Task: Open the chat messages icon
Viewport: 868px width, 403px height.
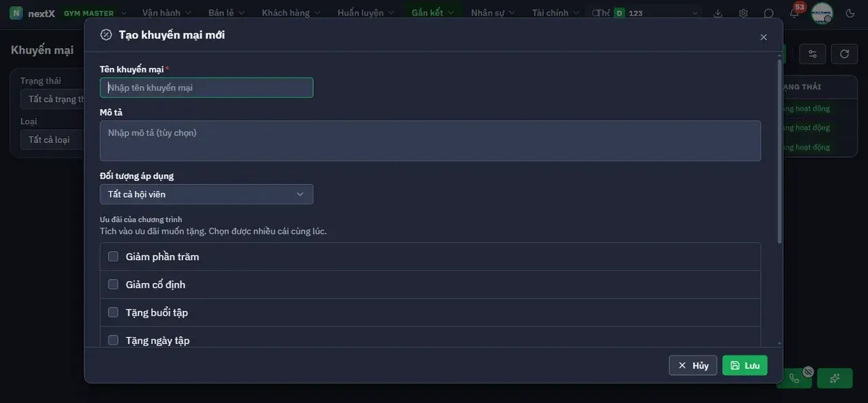Action: (768, 13)
